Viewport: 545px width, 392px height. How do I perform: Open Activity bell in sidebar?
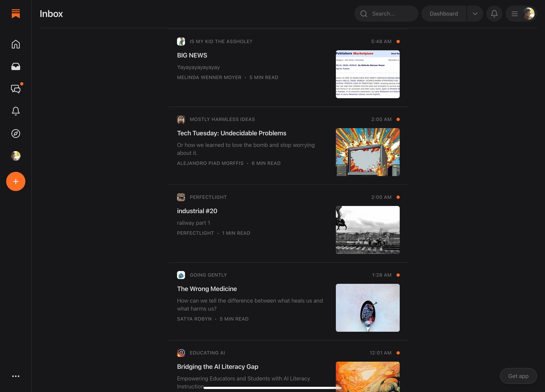16,111
